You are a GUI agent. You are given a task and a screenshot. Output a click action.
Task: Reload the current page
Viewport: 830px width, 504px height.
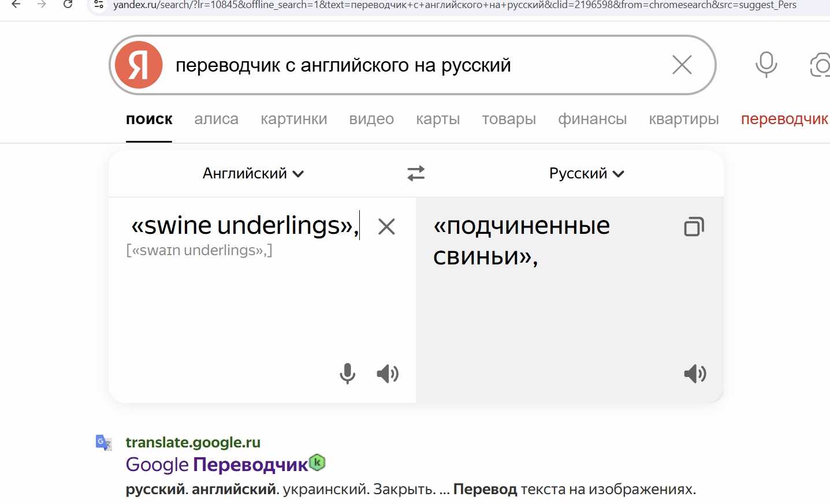pyautogui.click(x=68, y=5)
